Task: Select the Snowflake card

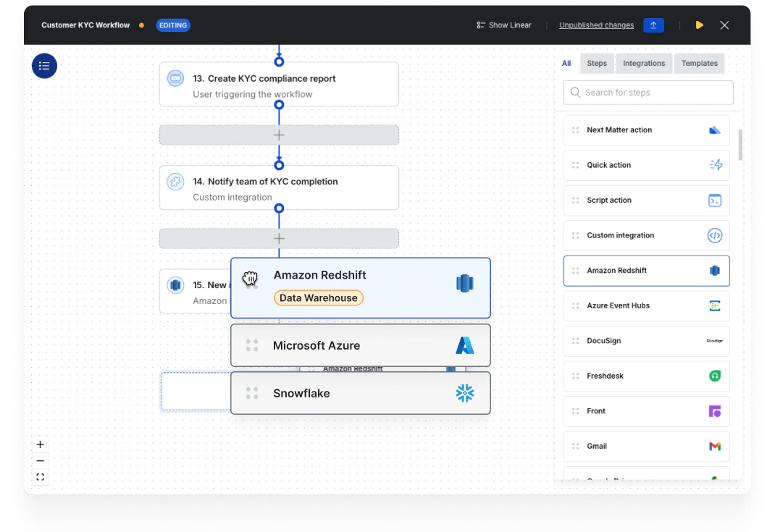Action: pyautogui.click(x=360, y=393)
